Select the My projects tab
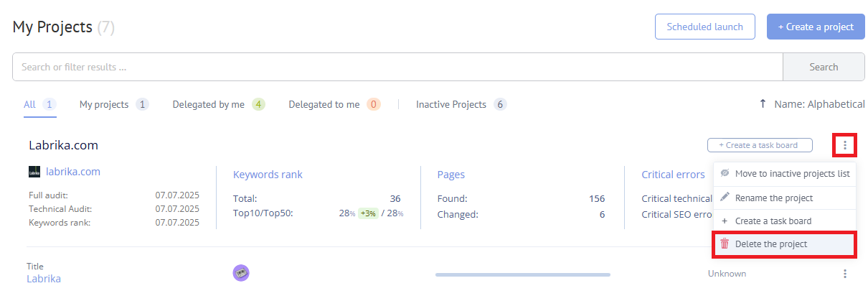This screenshot has height=296, width=868. click(x=104, y=104)
